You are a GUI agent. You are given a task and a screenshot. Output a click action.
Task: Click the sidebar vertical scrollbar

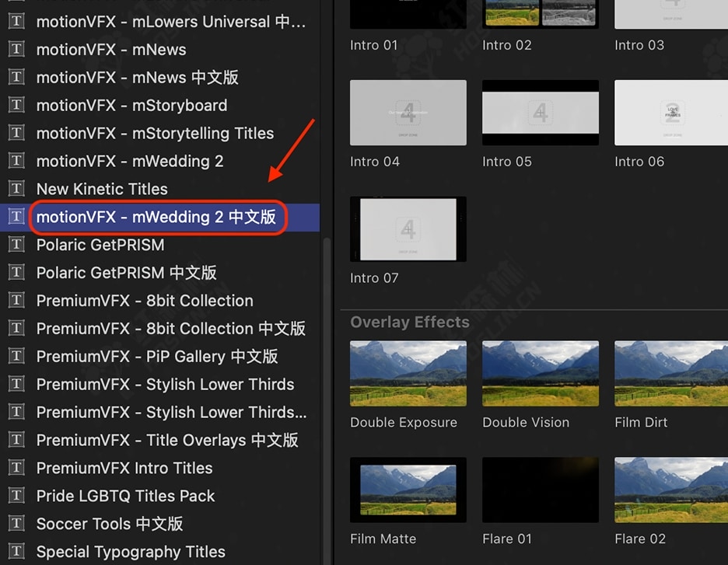(x=327, y=401)
